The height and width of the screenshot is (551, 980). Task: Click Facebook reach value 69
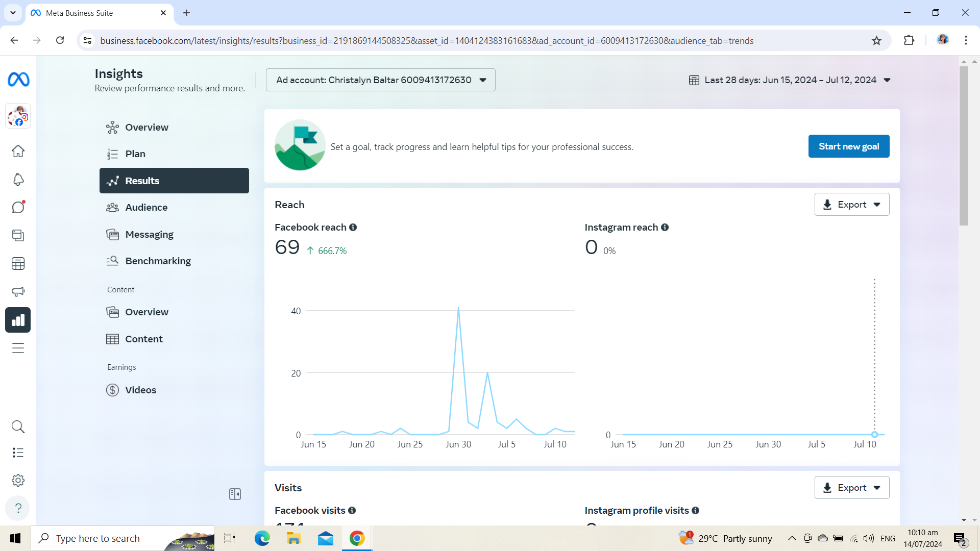[287, 247]
